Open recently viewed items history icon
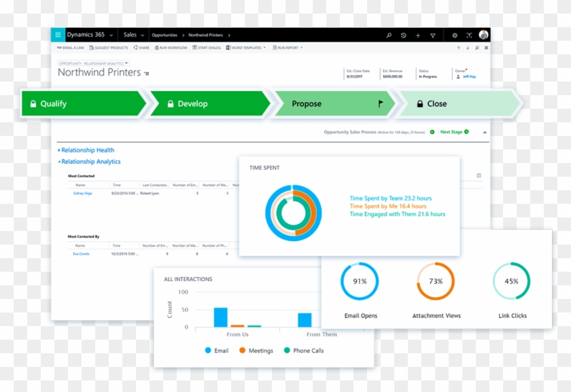 (x=404, y=35)
